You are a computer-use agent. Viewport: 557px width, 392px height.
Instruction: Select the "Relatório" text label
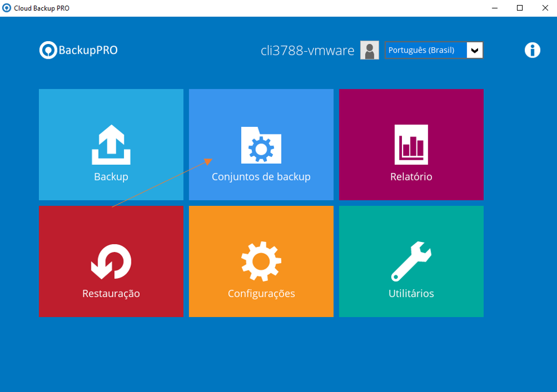[411, 177]
